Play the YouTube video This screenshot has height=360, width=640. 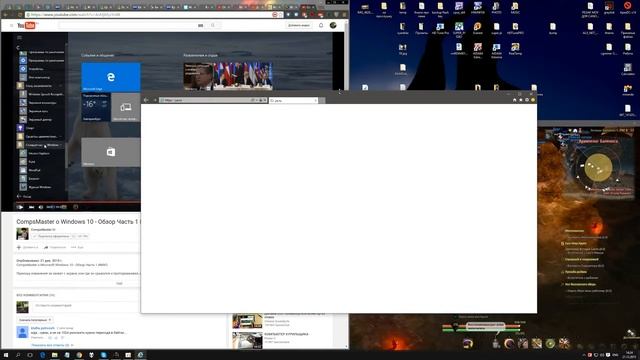point(20,207)
